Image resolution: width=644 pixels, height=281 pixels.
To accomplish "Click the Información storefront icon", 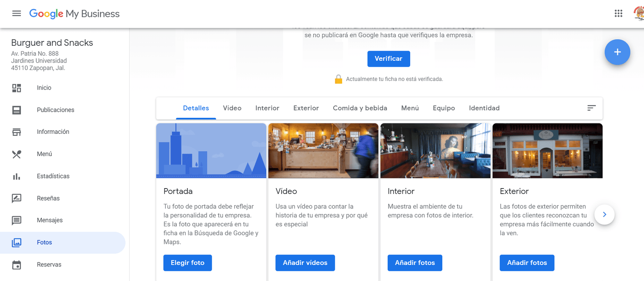I will tap(17, 132).
